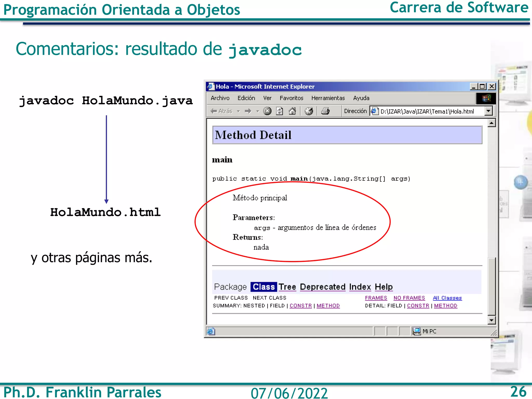Click the Help navigation link
The width and height of the screenshot is (532, 399).
pos(384,287)
